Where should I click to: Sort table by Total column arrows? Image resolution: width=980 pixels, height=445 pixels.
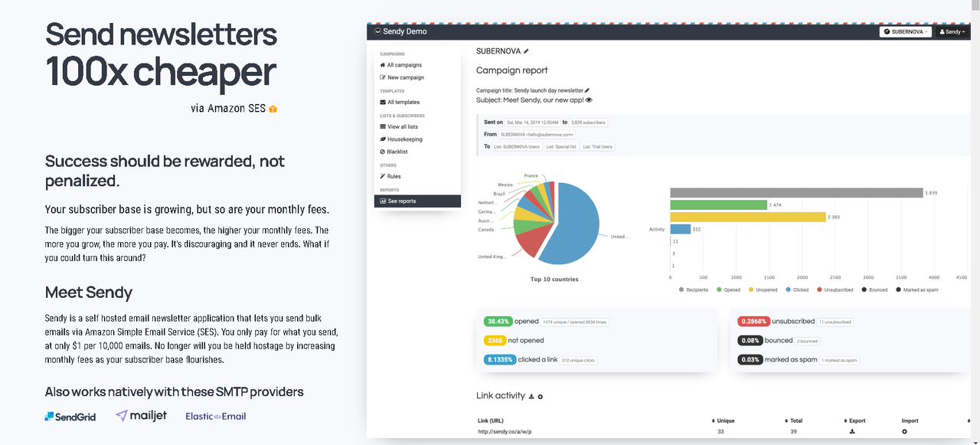coord(786,420)
